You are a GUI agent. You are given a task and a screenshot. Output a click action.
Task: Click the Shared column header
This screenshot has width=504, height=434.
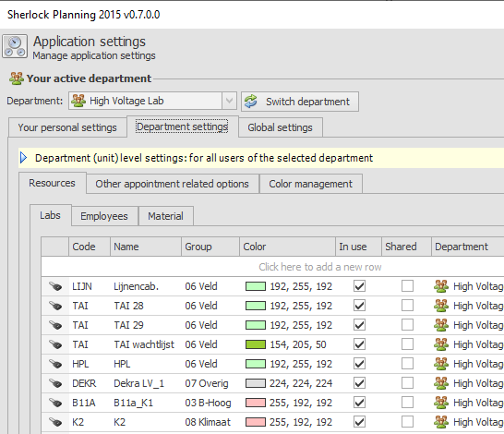click(x=406, y=247)
